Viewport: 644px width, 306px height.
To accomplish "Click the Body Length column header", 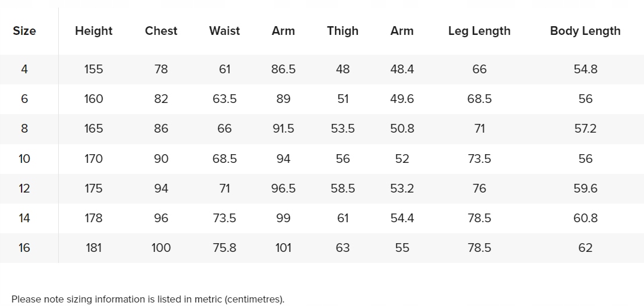I will (x=585, y=31).
